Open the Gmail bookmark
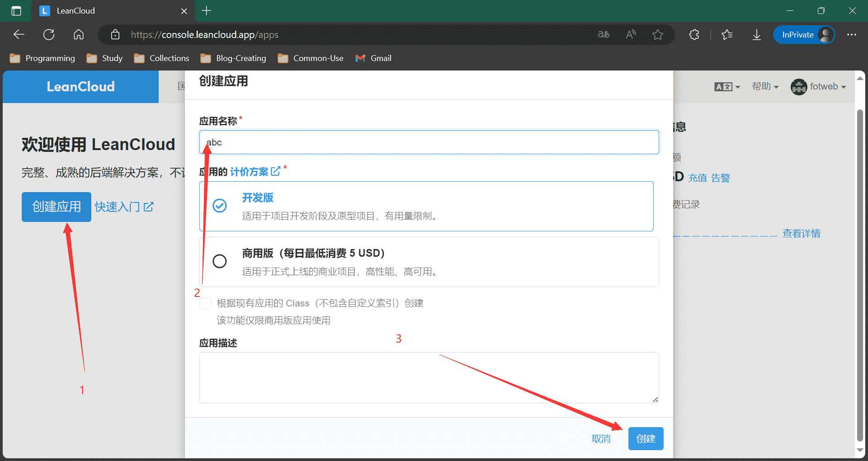This screenshot has width=868, height=461. click(x=373, y=58)
